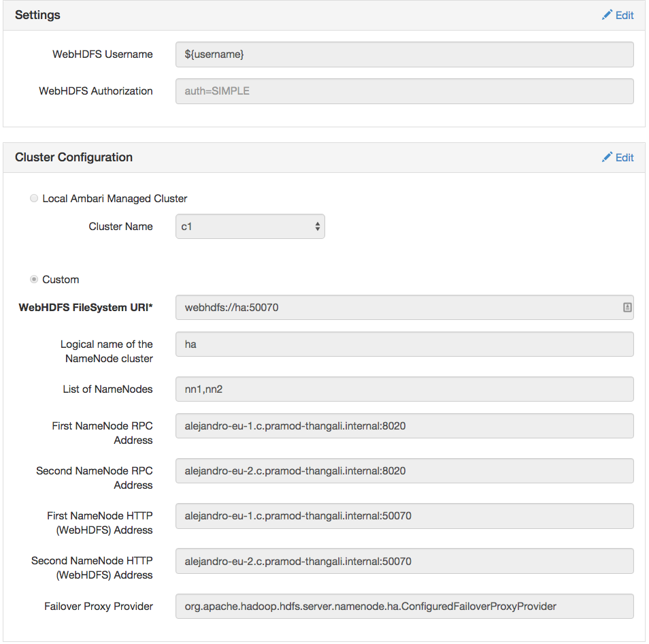Click the First NameNode RPC Address field
The width and height of the screenshot is (649, 644).
click(404, 425)
